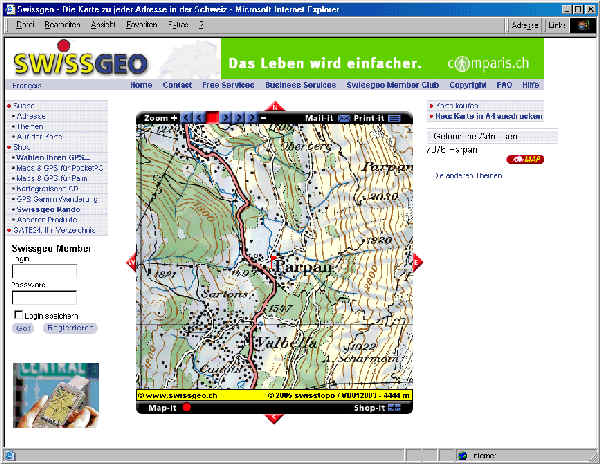Select the zoom level box nearest Zoom +
The image size is (600, 464).
tap(186, 118)
